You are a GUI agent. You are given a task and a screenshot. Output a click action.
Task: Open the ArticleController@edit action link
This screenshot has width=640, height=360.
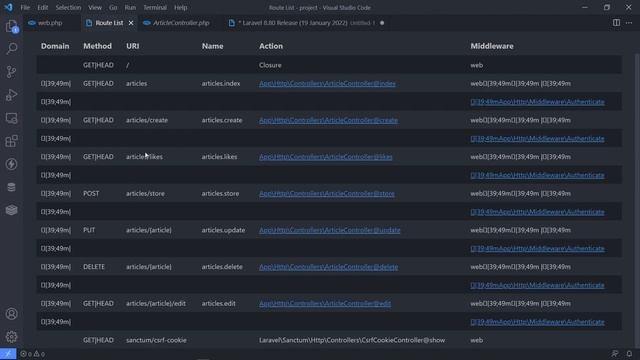(325, 304)
